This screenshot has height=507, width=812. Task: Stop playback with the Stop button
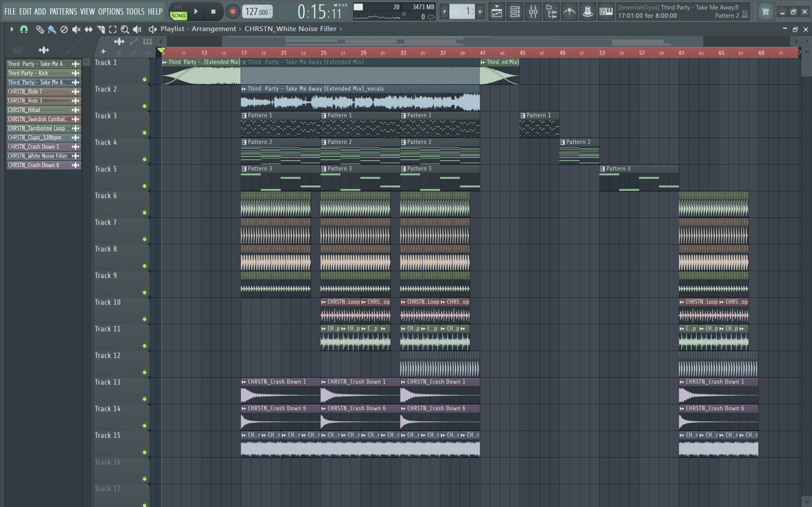[x=213, y=11]
